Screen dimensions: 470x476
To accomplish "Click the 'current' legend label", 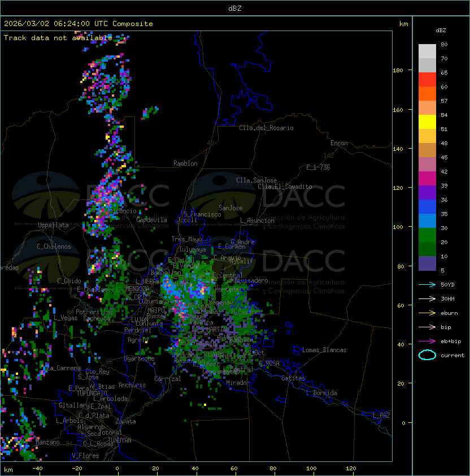I will [x=452, y=356].
